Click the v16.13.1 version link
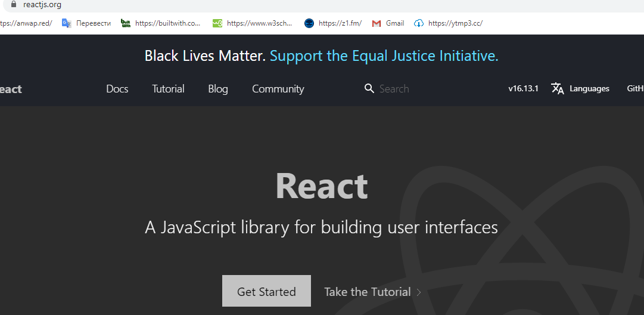The height and width of the screenshot is (315, 644). [x=523, y=88]
